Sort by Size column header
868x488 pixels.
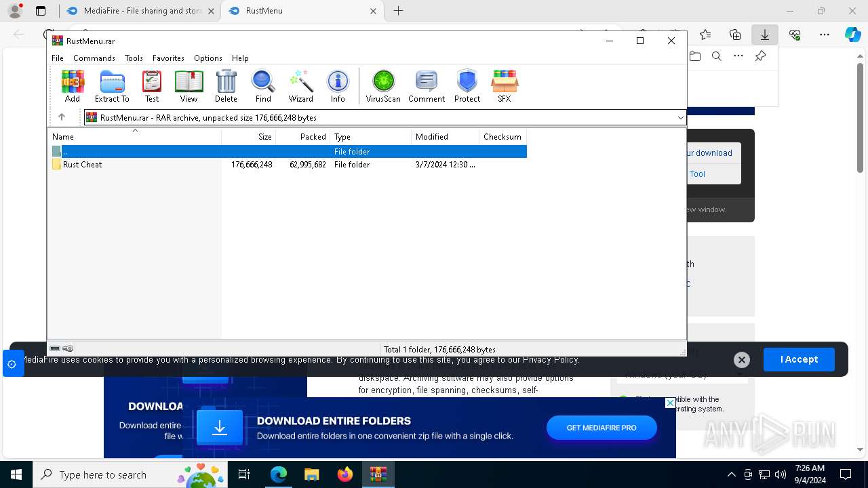pos(249,136)
